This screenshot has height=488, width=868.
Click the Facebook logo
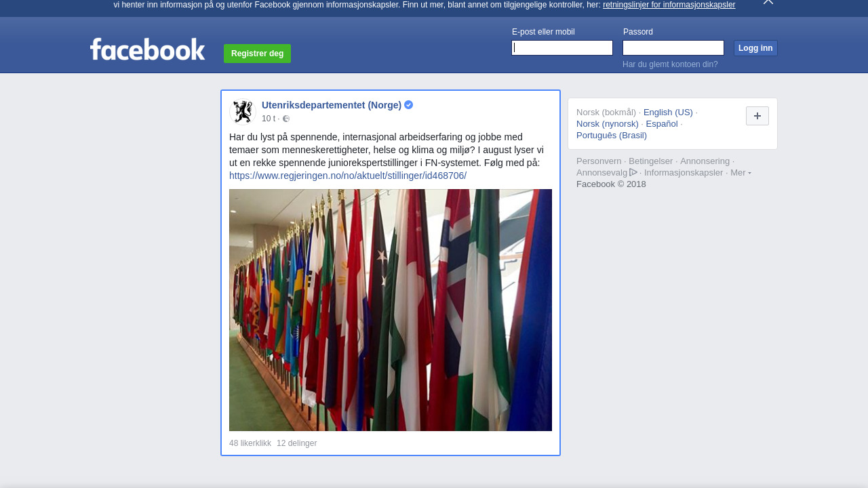coord(147,49)
